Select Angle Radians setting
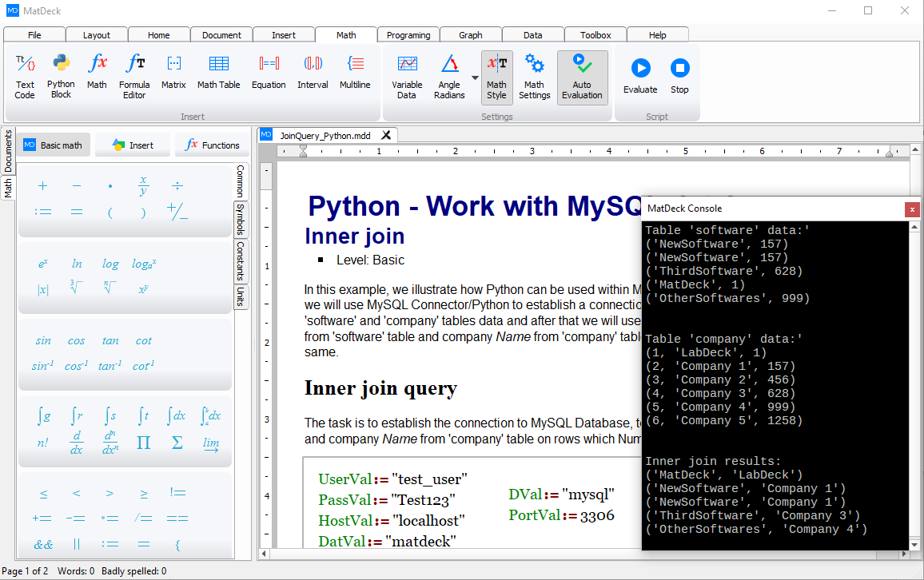The width and height of the screenshot is (924, 580). pyautogui.click(x=449, y=77)
